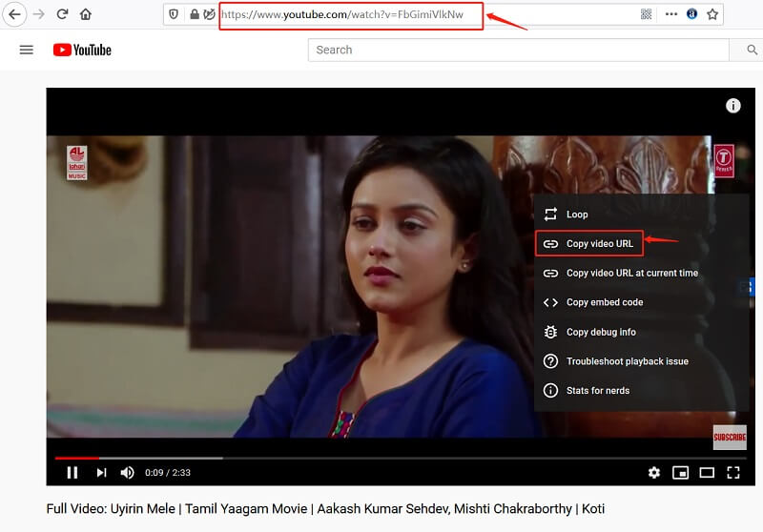Select Copy debug info
The height and width of the screenshot is (532, 763).
tap(641, 332)
